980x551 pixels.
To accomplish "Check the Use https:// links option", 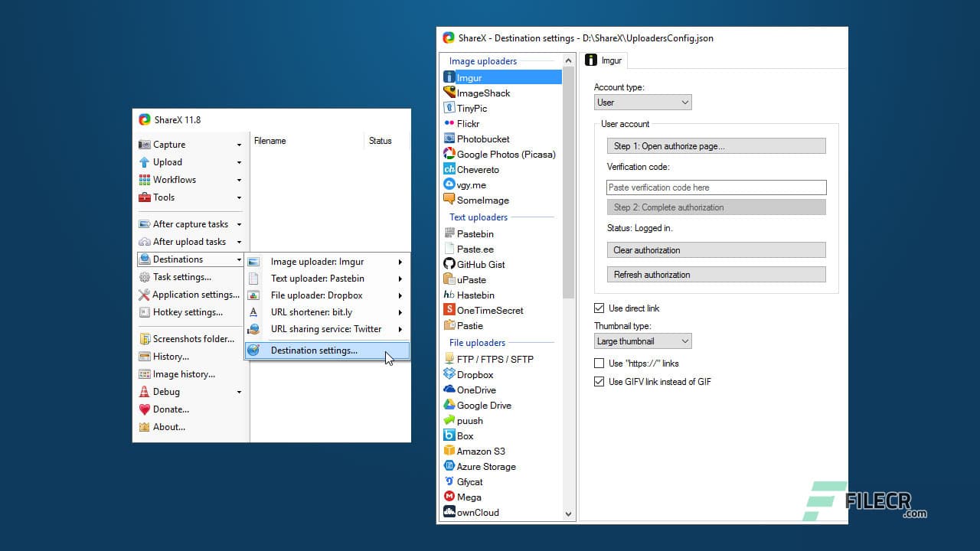I will click(599, 363).
